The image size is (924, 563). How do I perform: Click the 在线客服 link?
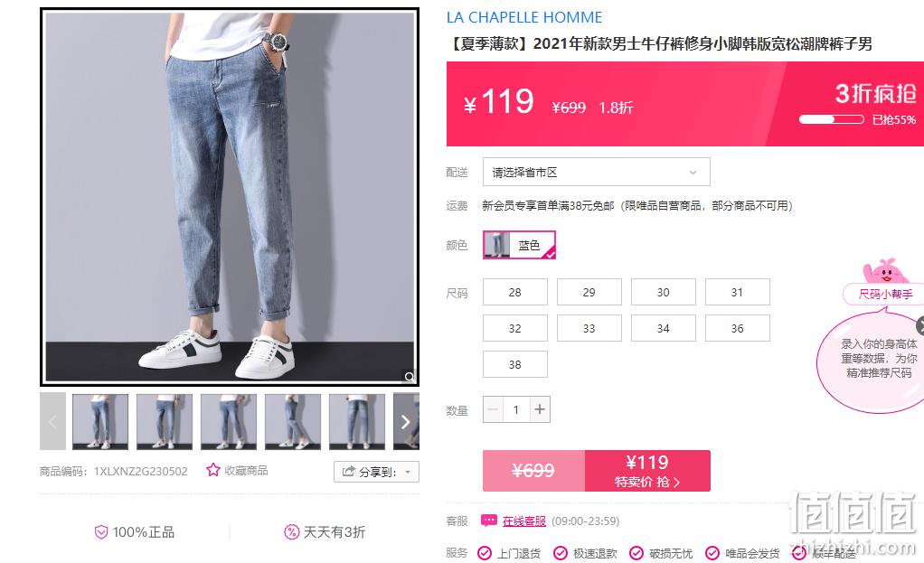(x=523, y=521)
